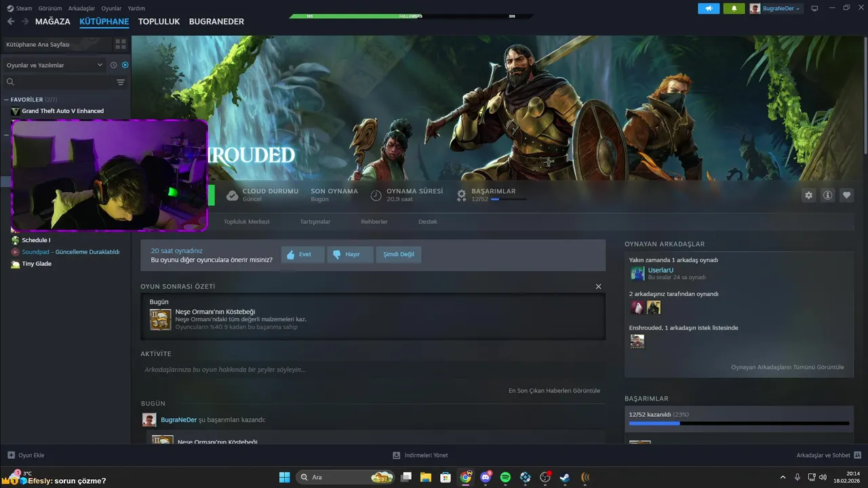Show game info via the info icon

point(827,195)
